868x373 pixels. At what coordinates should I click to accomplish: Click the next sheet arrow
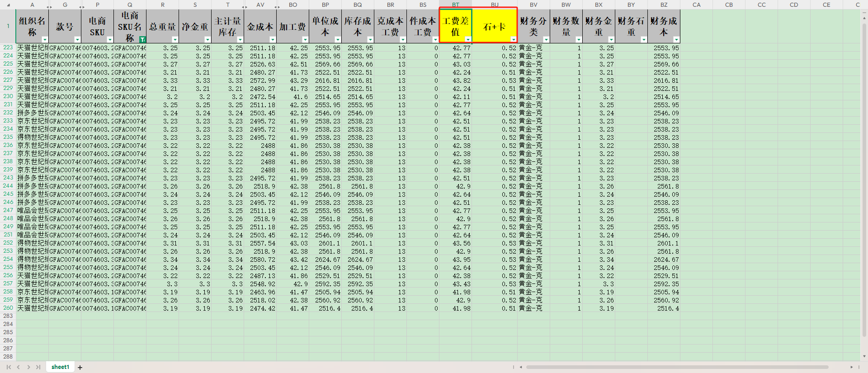click(x=28, y=367)
